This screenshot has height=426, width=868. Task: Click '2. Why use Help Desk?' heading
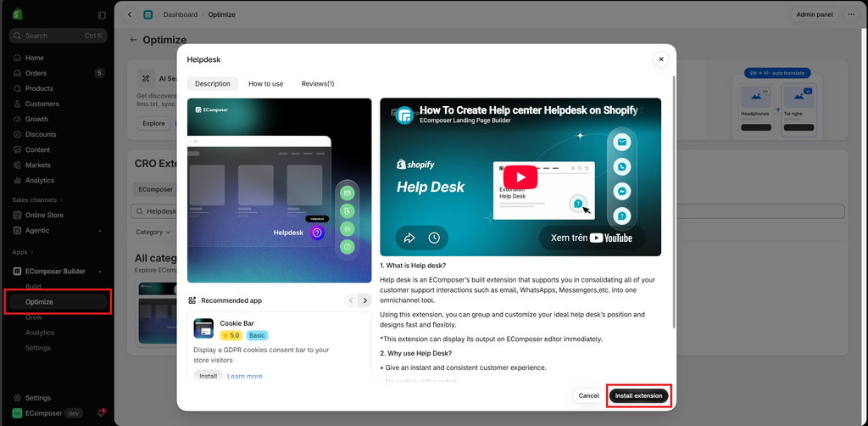pos(417,353)
